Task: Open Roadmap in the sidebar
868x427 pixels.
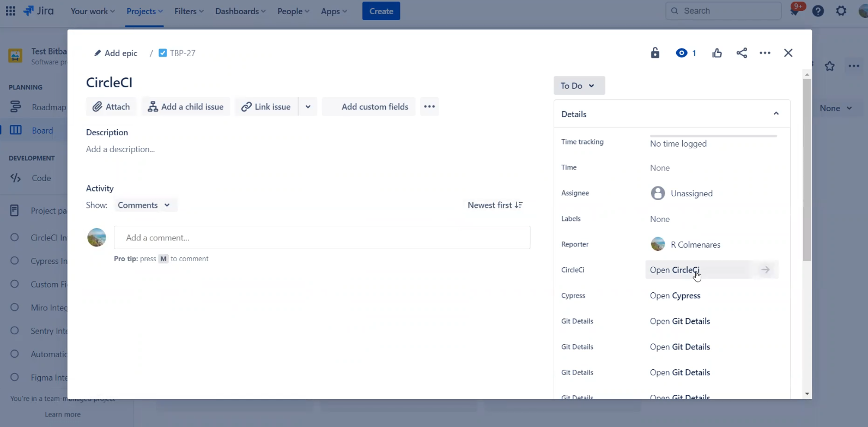Action: click(38, 107)
